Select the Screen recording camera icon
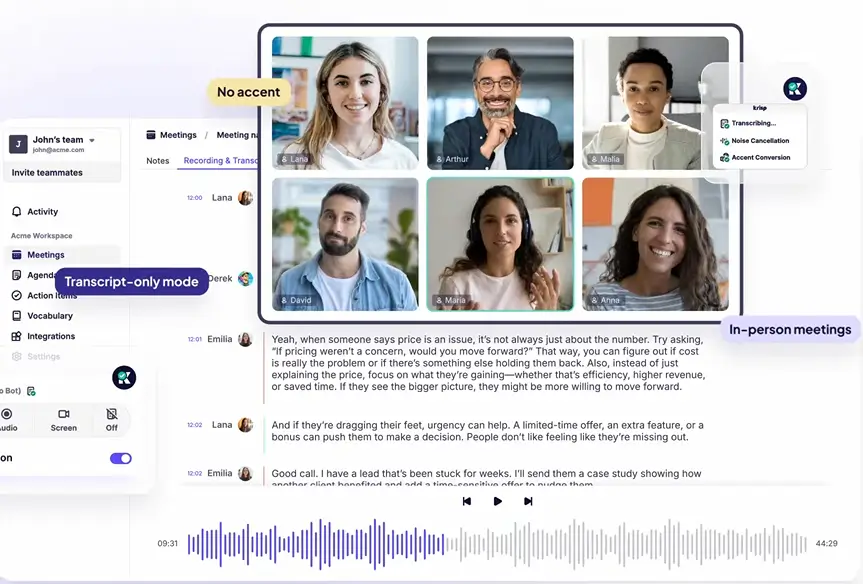The width and height of the screenshot is (863, 584). pos(64,414)
